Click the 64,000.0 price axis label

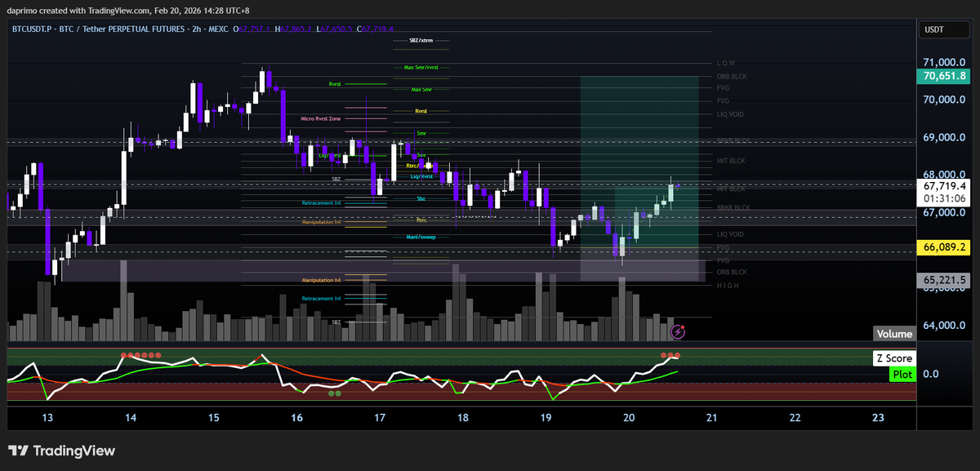(x=945, y=325)
